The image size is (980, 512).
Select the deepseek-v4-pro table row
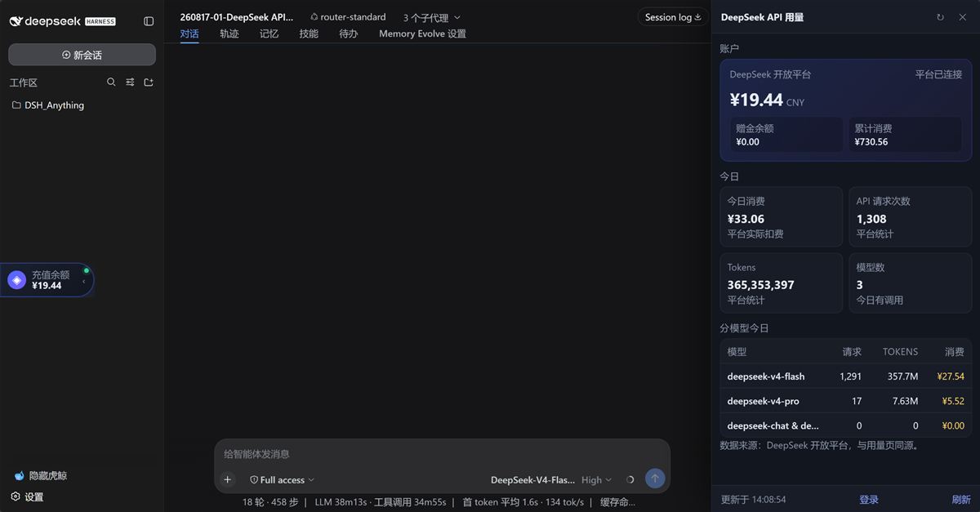tap(846, 401)
